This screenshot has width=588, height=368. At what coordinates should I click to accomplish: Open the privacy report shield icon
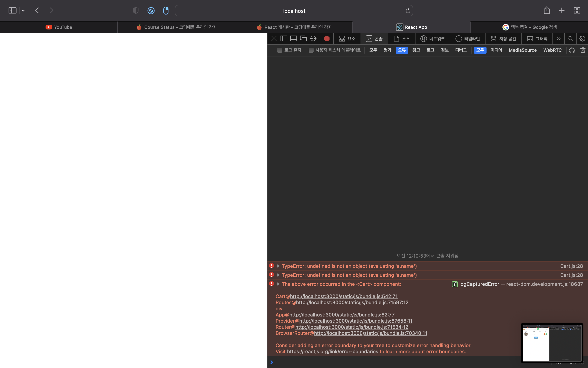tap(136, 10)
